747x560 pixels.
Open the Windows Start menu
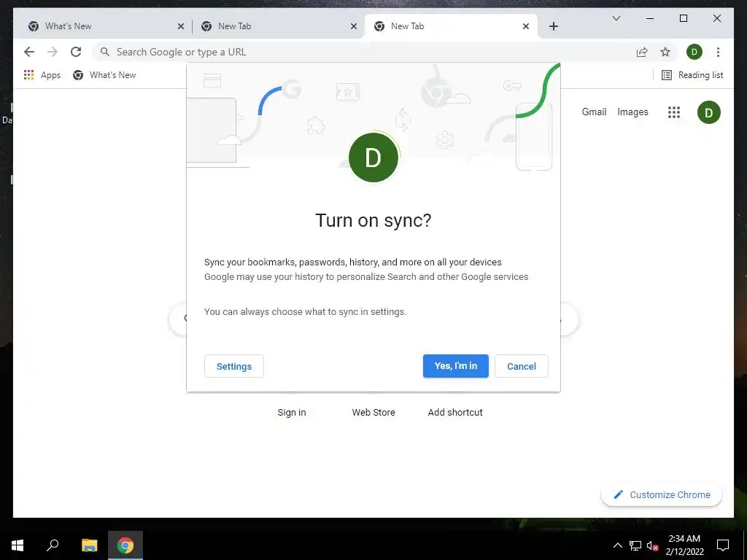[x=18, y=545]
